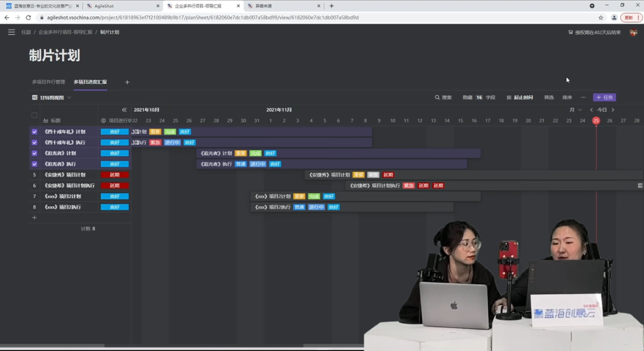
Task: Open the 按 起止时间 date field selector
Action: (x=520, y=97)
